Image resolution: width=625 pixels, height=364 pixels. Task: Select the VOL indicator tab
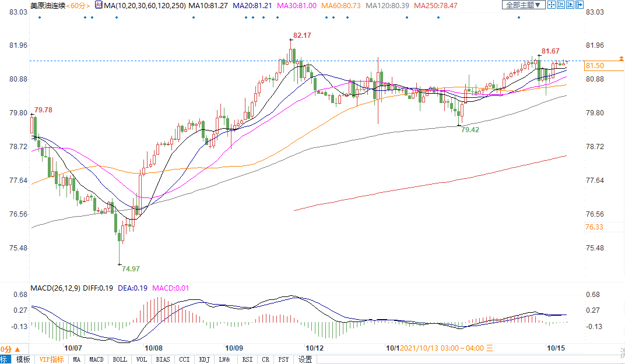click(142, 359)
